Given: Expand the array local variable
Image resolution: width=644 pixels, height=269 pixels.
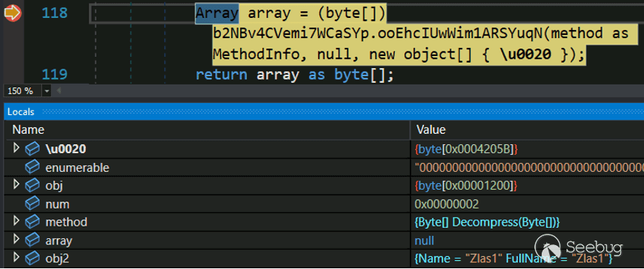Looking at the screenshot, I should pyautogui.click(x=16, y=239).
